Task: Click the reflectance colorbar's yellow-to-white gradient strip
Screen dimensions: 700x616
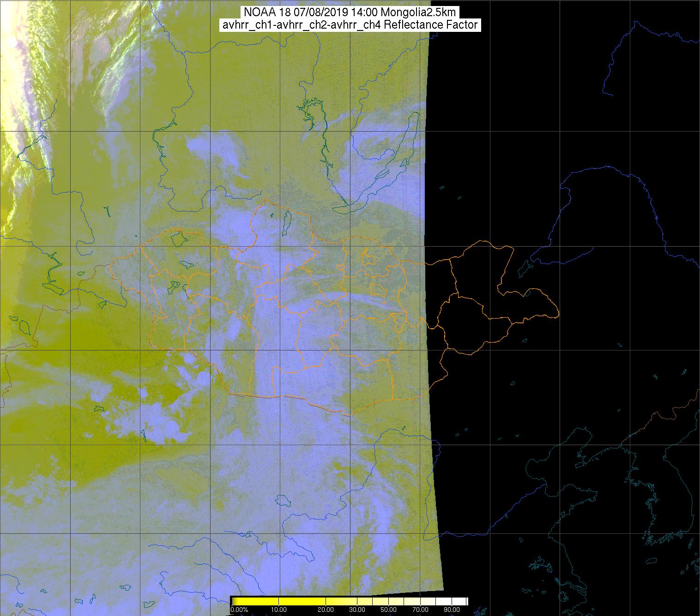Action: point(349,601)
